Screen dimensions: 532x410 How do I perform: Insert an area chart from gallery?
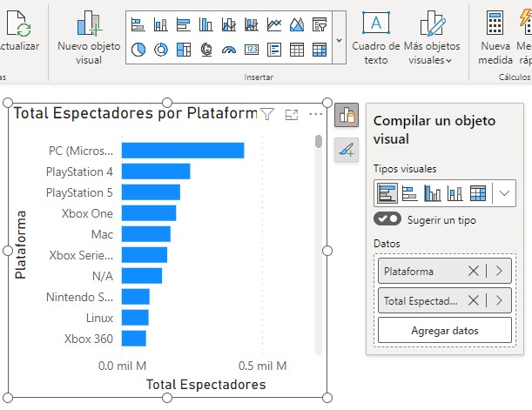[297, 24]
